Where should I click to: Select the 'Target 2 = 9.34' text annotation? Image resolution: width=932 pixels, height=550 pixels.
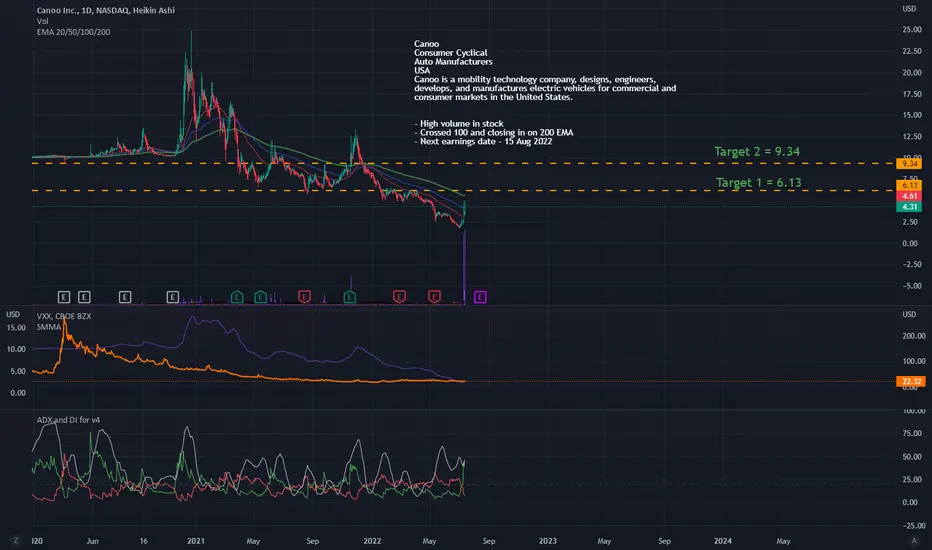click(x=757, y=152)
